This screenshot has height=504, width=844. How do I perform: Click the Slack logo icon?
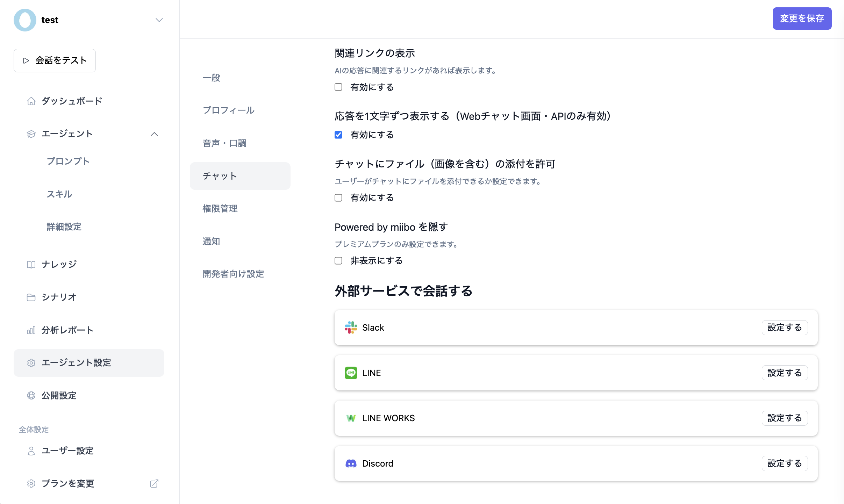point(351,327)
